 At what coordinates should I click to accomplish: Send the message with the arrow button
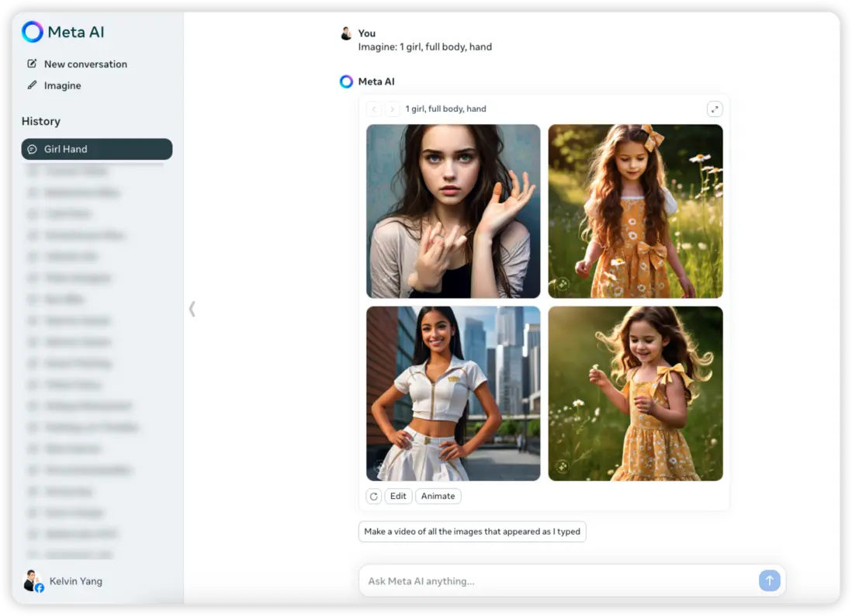click(x=770, y=580)
